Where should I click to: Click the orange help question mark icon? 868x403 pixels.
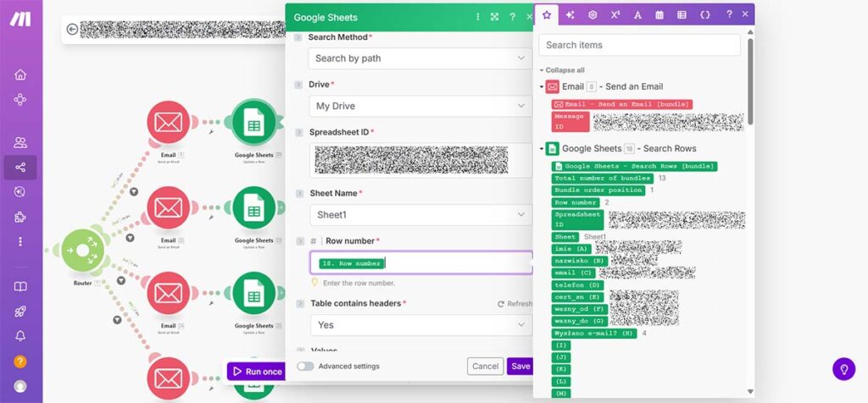[20, 362]
